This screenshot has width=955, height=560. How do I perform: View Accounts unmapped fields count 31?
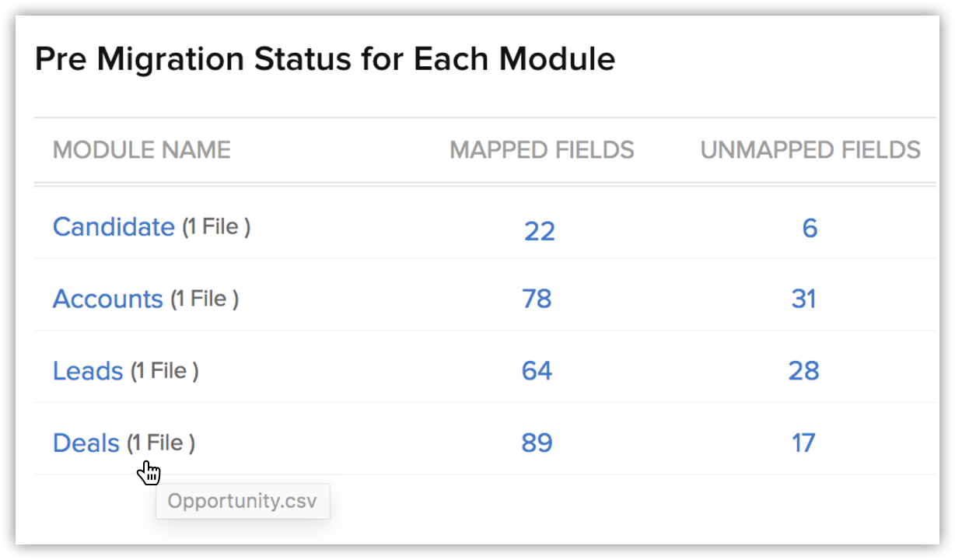pyautogui.click(x=803, y=299)
